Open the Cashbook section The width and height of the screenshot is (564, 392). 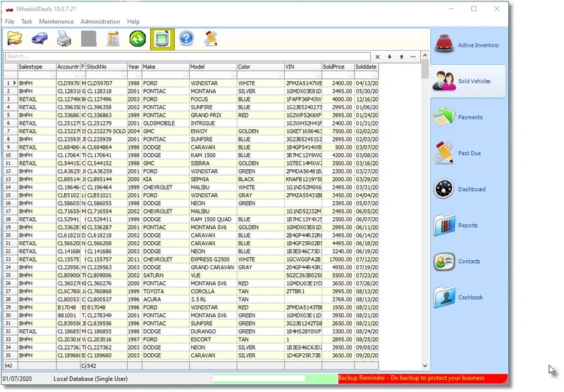(x=469, y=298)
